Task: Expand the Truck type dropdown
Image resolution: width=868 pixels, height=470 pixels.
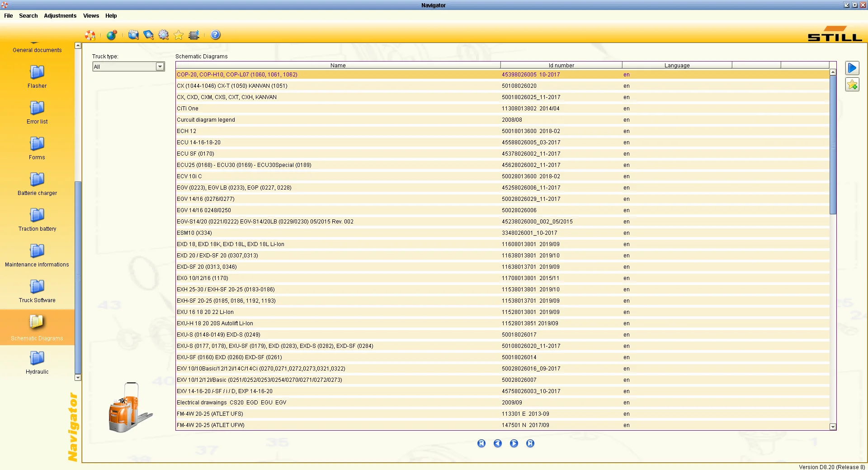Action: [160, 66]
